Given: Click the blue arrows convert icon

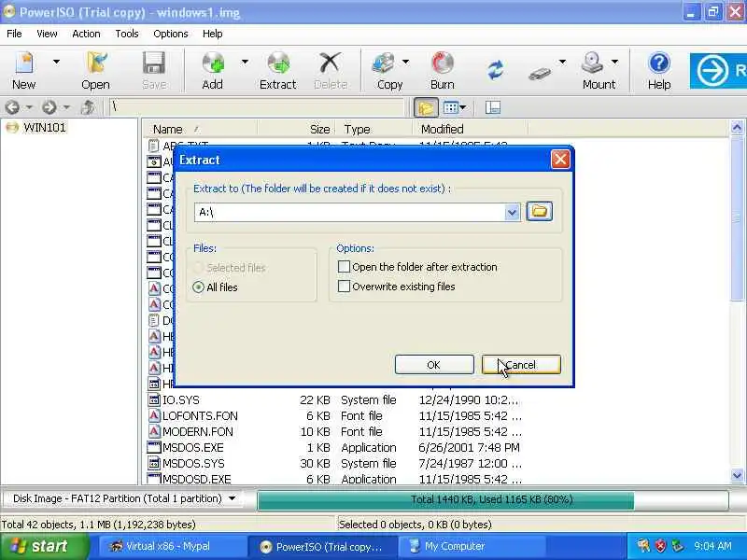Looking at the screenshot, I should point(496,71).
